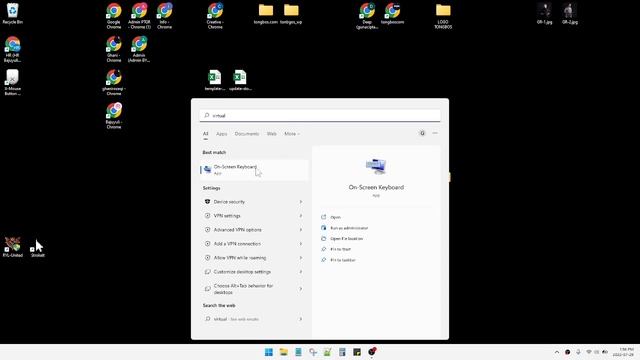The height and width of the screenshot is (360, 640).
Task: Click Open file location action
Action: click(347, 238)
